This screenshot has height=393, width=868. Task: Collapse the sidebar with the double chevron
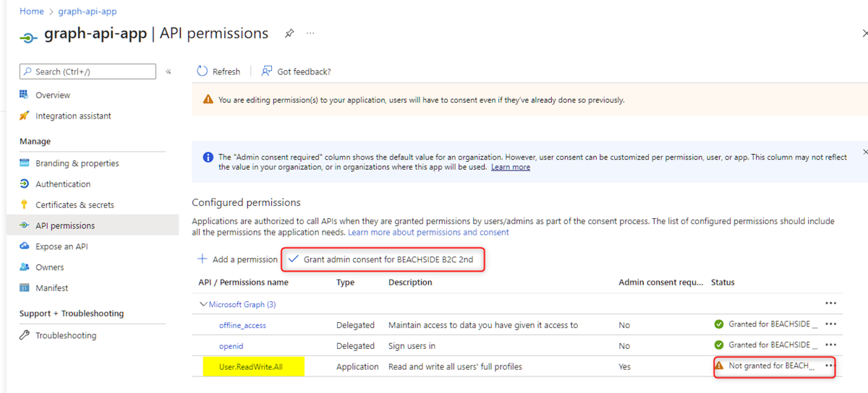pyautogui.click(x=169, y=72)
